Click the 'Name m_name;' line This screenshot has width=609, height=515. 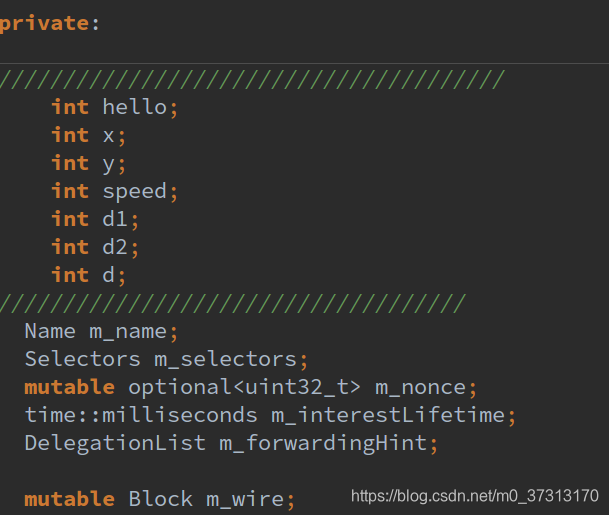pos(101,332)
